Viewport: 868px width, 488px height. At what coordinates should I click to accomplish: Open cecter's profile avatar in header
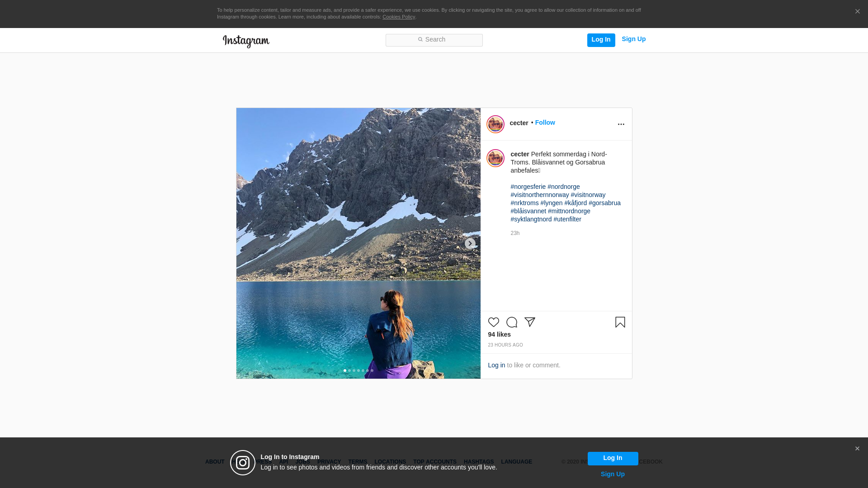(x=495, y=124)
